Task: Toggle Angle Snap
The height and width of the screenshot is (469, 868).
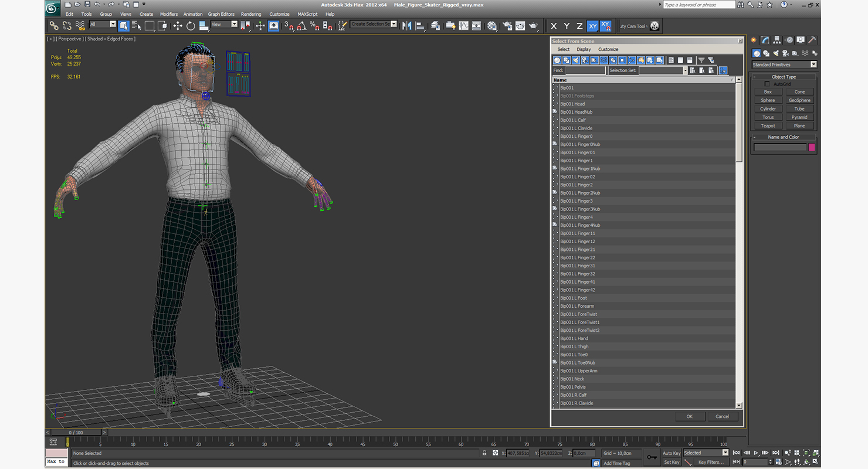Action: point(301,25)
